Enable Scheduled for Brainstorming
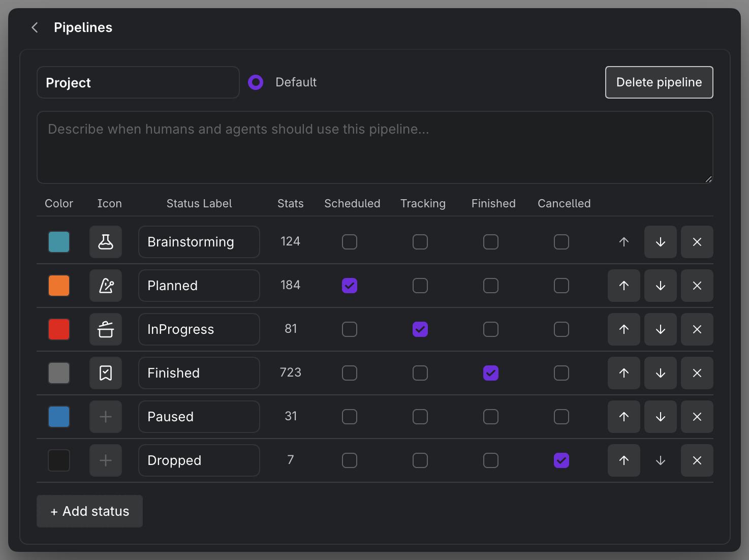This screenshot has width=749, height=560. pos(350,242)
